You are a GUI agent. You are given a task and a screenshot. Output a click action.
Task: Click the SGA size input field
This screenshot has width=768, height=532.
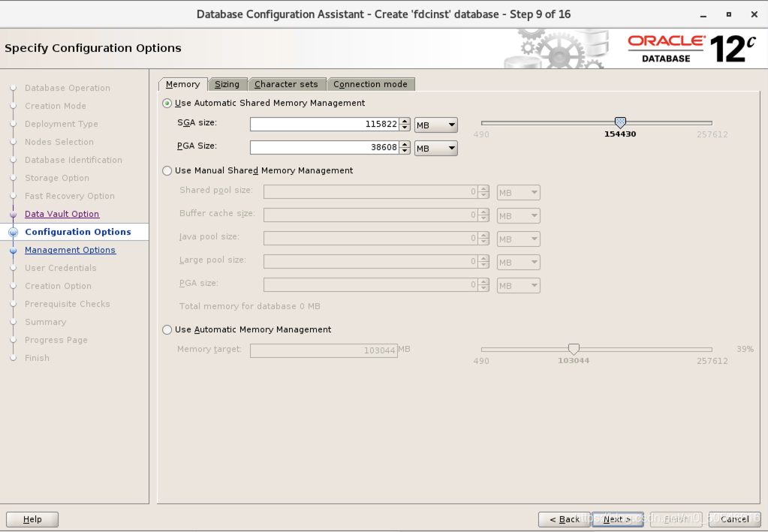(x=325, y=125)
